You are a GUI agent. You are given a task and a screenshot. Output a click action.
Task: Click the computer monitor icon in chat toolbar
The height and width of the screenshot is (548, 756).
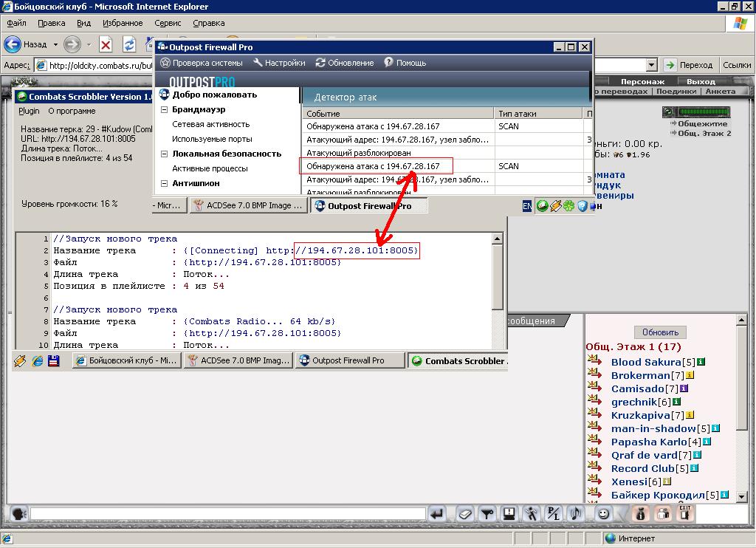[x=509, y=514]
